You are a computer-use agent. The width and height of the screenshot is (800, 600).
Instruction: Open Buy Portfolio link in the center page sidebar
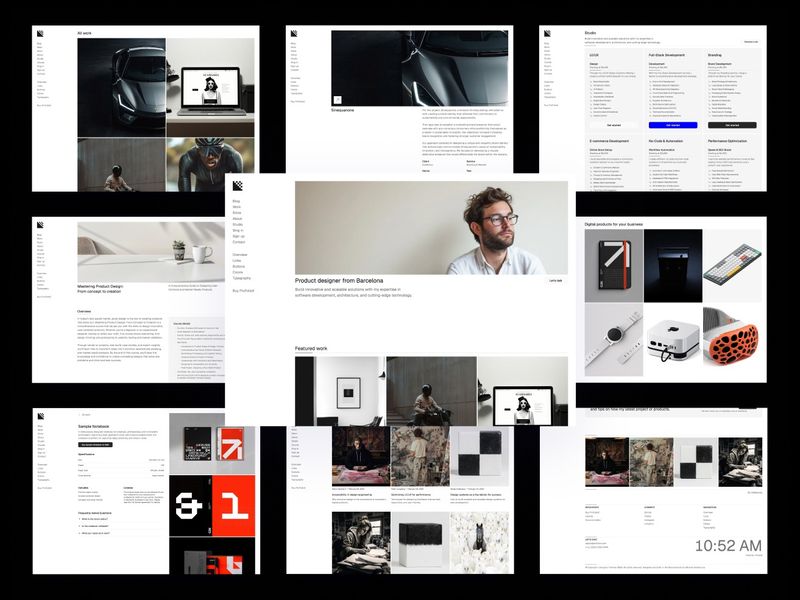[x=243, y=290]
